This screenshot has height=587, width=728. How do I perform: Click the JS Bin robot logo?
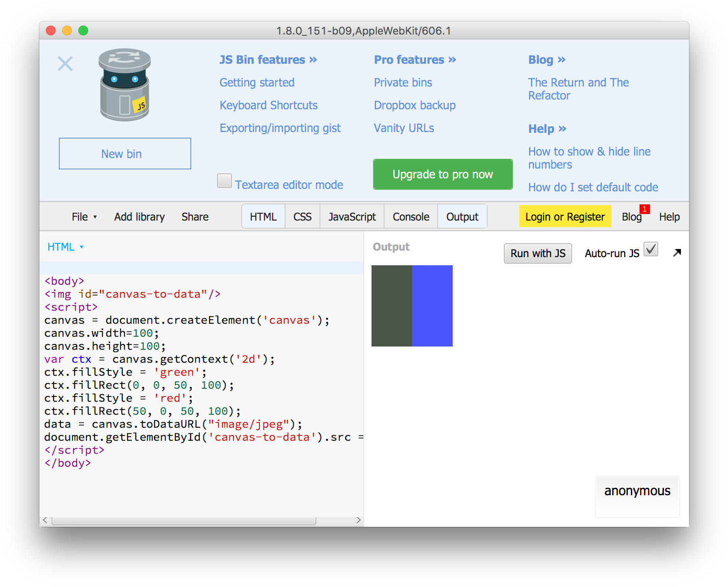point(125,85)
